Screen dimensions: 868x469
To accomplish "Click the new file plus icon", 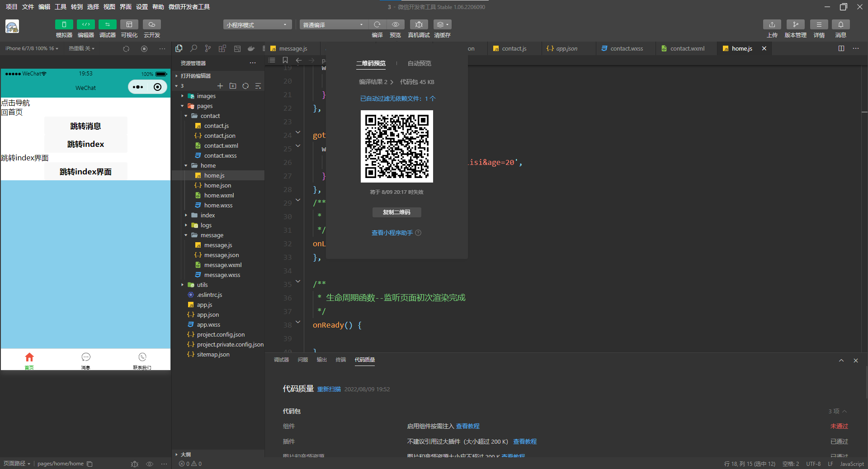I will 220,86.
